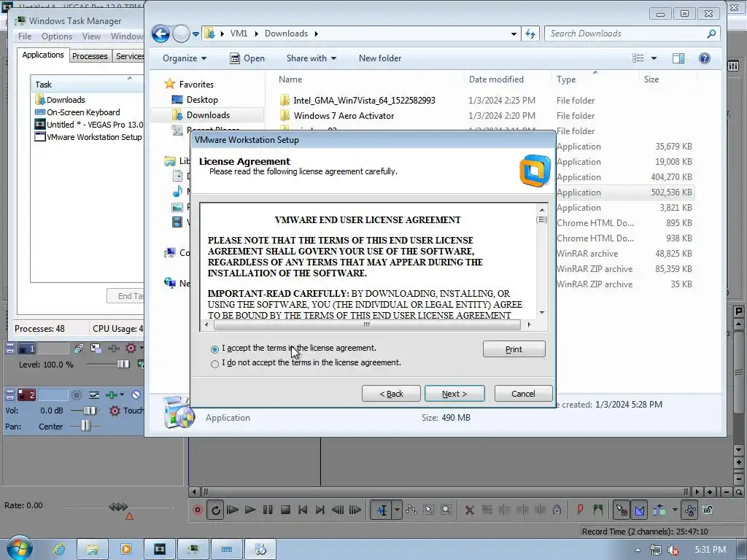Click Open in the Explorer toolbar
The height and width of the screenshot is (560, 747).
coord(247,58)
